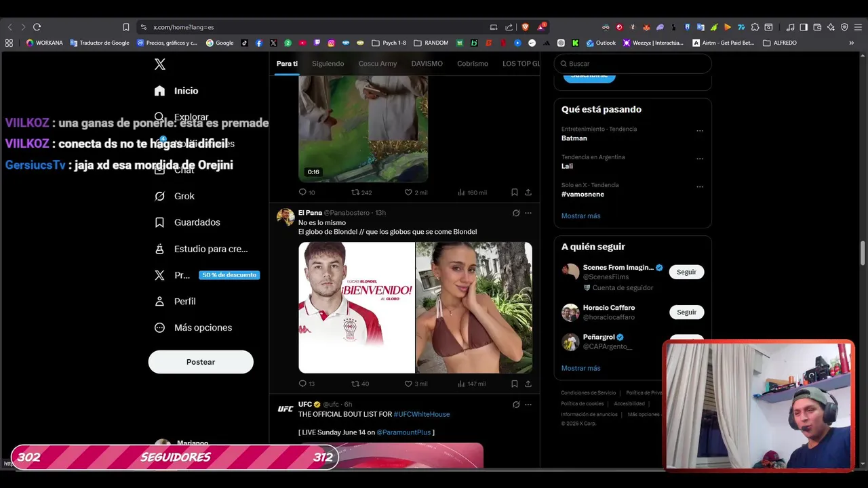The height and width of the screenshot is (488, 868).
Task: Open the browser extensions puzzle icon
Action: point(755,27)
